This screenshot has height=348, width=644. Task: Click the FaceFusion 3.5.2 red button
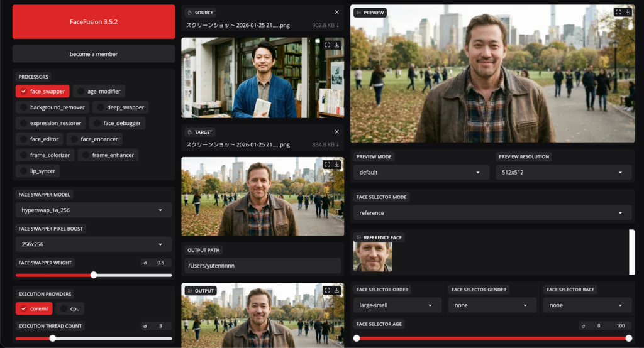pyautogui.click(x=94, y=21)
